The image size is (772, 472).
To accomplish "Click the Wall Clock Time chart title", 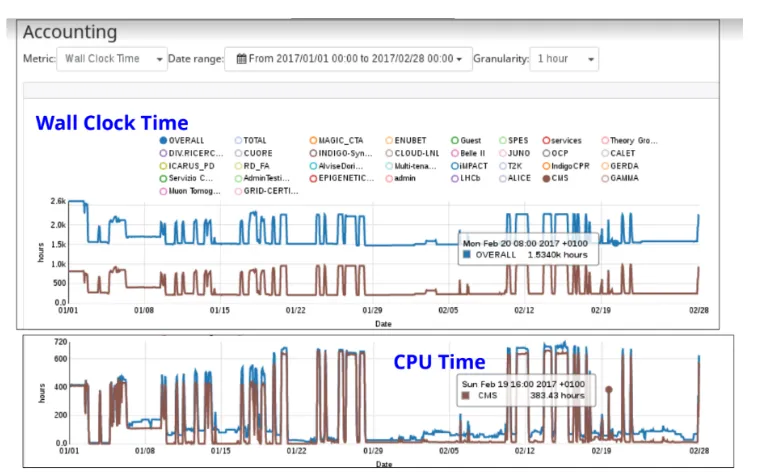I will (112, 123).
